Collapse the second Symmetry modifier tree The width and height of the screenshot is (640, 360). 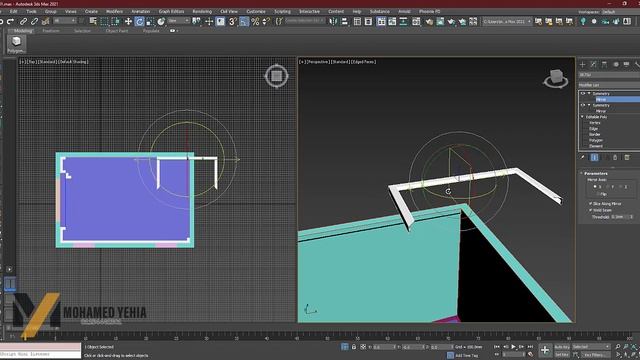tap(589, 105)
